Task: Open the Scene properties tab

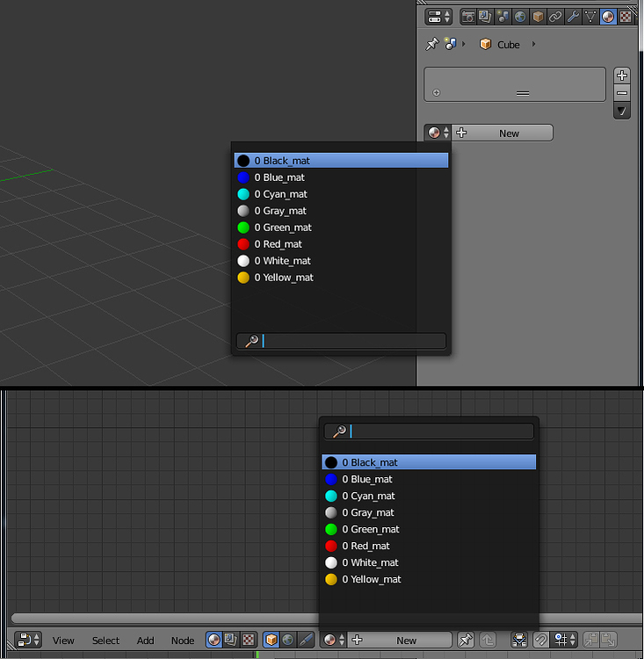Action: [x=503, y=17]
